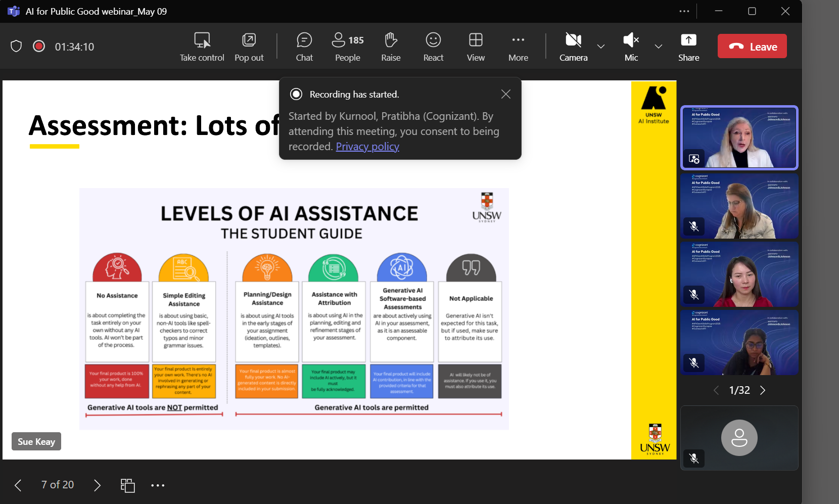The width and height of the screenshot is (839, 504).
Task: Open the Privacy policy link
Action: click(367, 146)
